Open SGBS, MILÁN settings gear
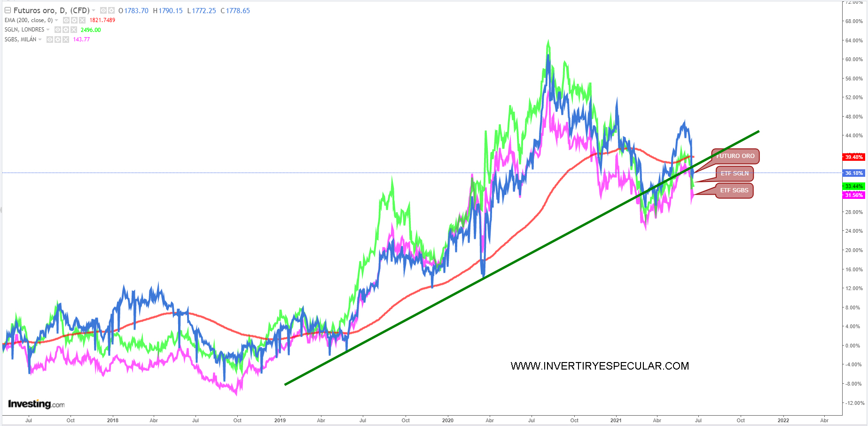 58,39
